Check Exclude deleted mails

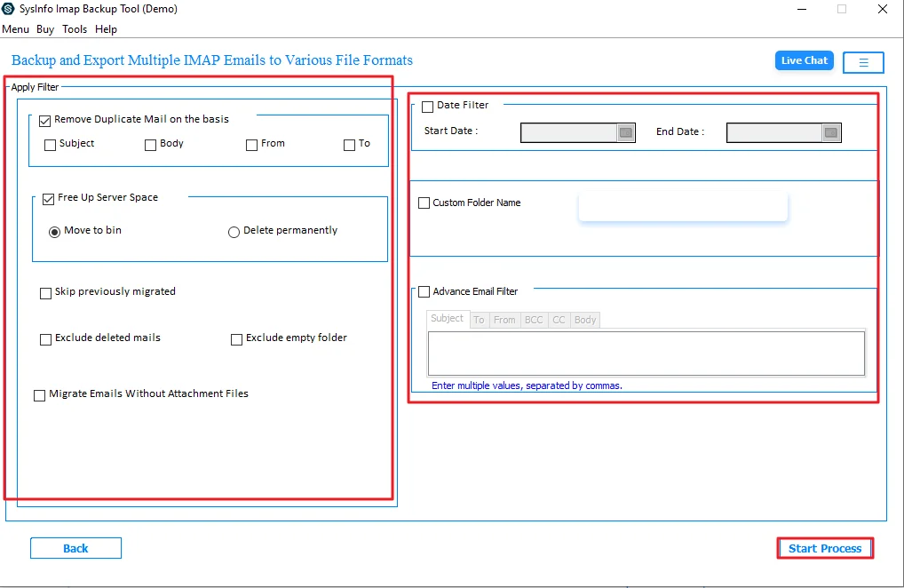click(45, 338)
